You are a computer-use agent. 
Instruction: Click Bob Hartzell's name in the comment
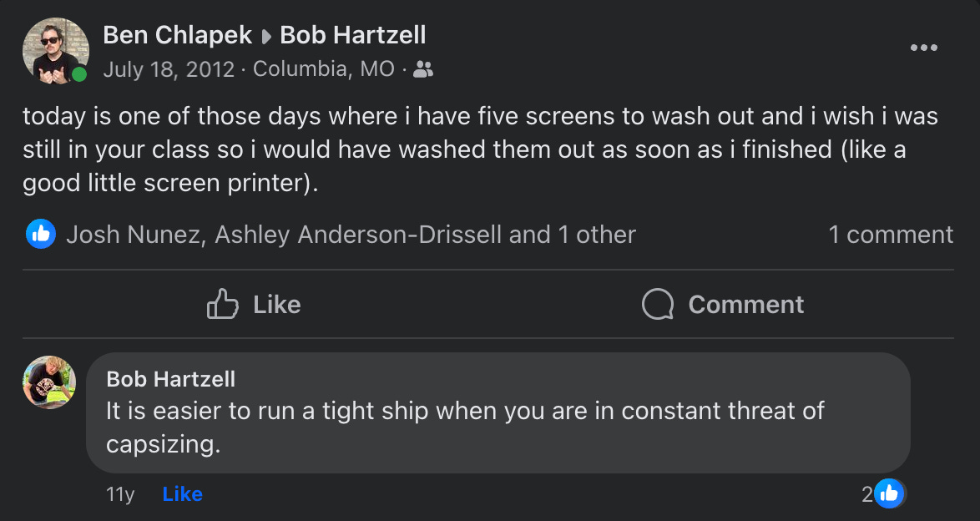click(171, 379)
